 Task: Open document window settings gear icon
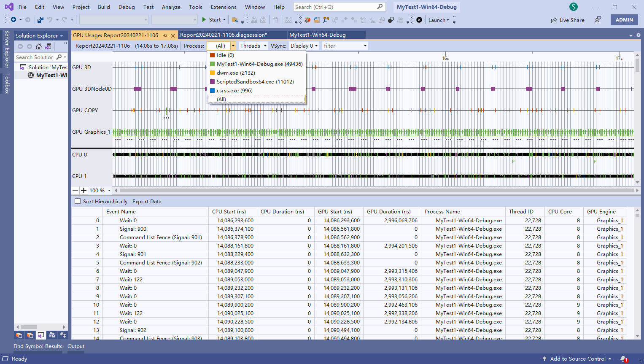[x=638, y=35]
